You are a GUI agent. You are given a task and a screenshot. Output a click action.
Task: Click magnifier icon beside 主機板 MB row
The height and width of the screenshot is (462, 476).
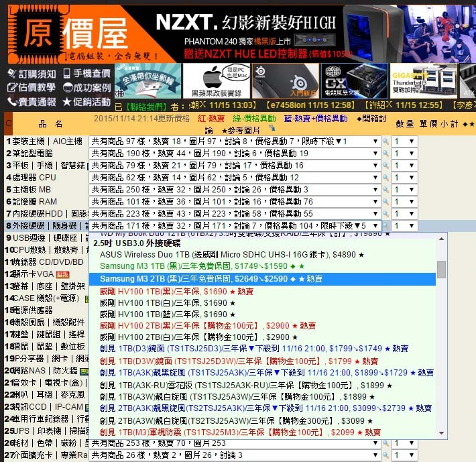tap(385, 190)
